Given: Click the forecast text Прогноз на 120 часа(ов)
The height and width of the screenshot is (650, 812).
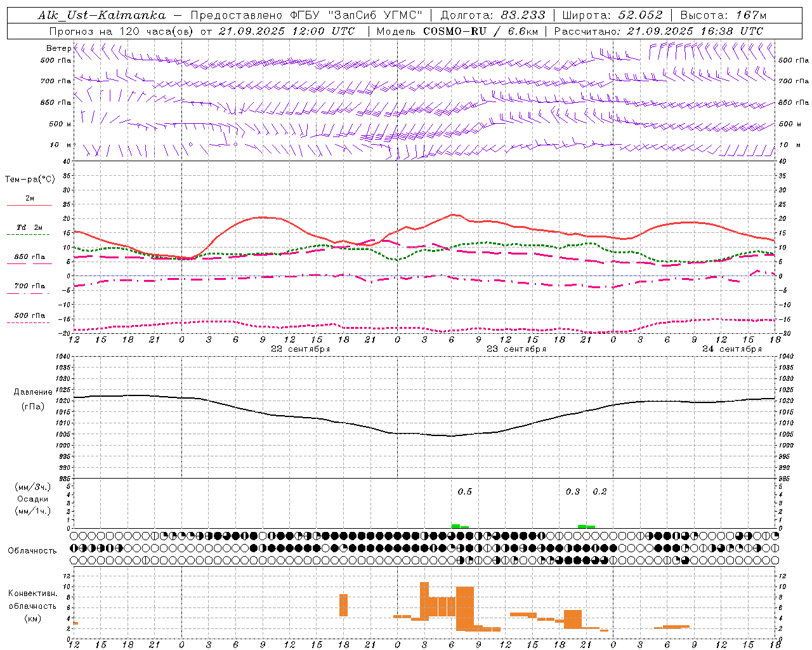Looking at the screenshot, I should pos(122,31).
